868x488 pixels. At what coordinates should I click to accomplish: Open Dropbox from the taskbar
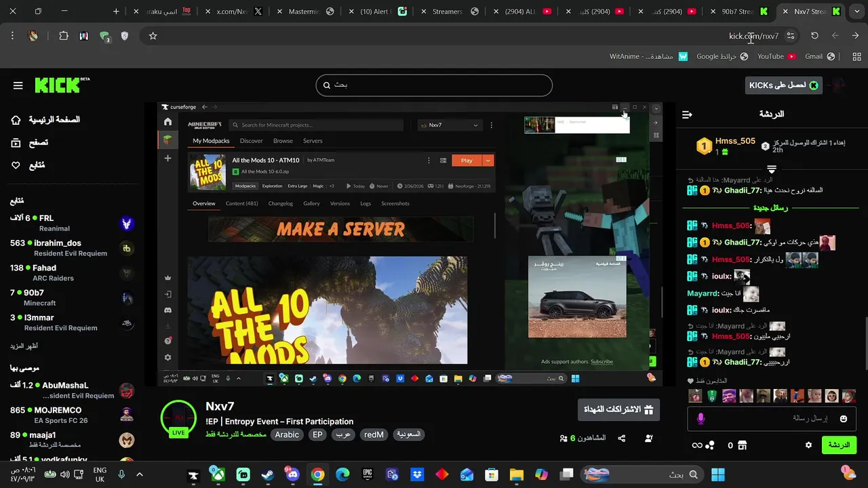[417, 474]
